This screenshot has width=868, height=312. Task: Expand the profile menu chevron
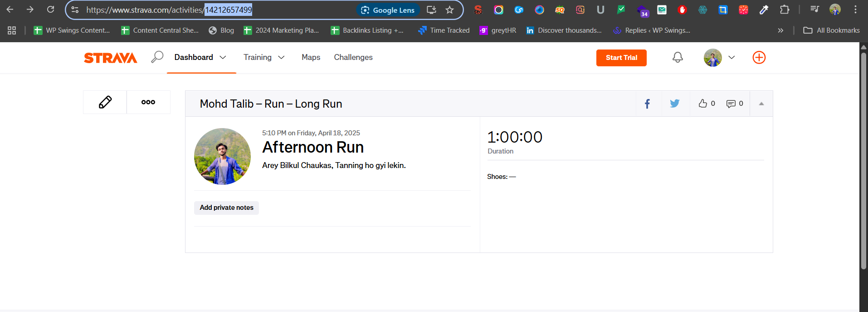pyautogui.click(x=731, y=58)
